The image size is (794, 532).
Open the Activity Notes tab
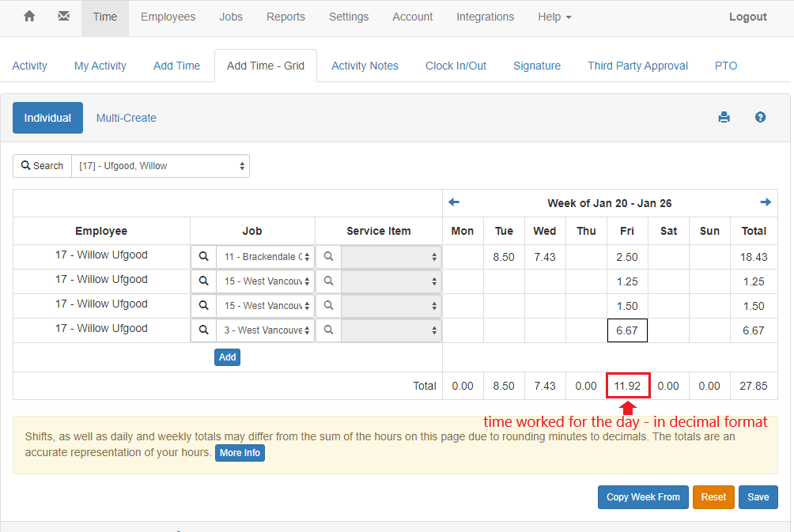point(365,66)
